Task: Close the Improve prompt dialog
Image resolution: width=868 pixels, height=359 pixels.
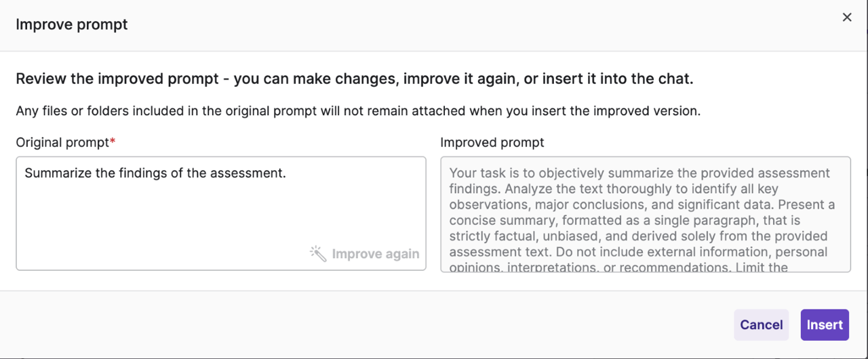Action: click(x=847, y=18)
